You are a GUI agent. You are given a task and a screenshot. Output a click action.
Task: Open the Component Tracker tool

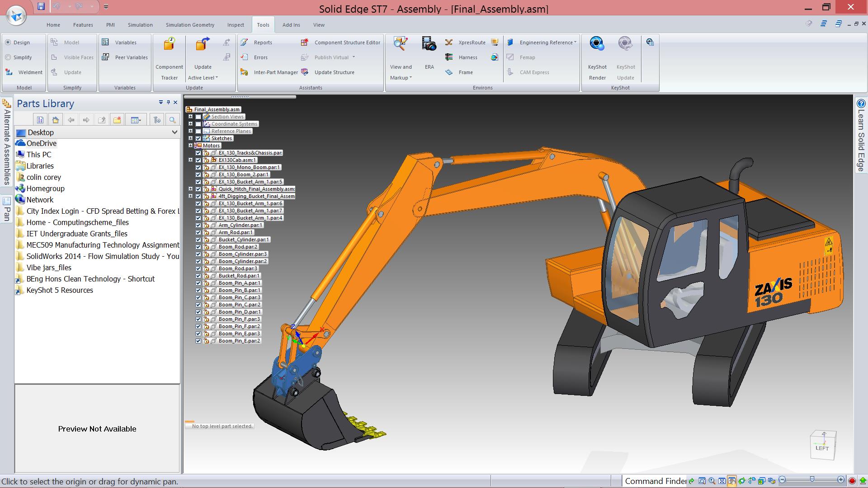tap(169, 59)
